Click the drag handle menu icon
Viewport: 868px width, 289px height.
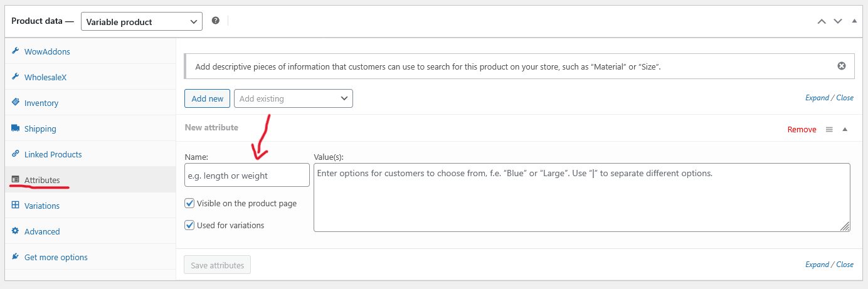pos(829,129)
